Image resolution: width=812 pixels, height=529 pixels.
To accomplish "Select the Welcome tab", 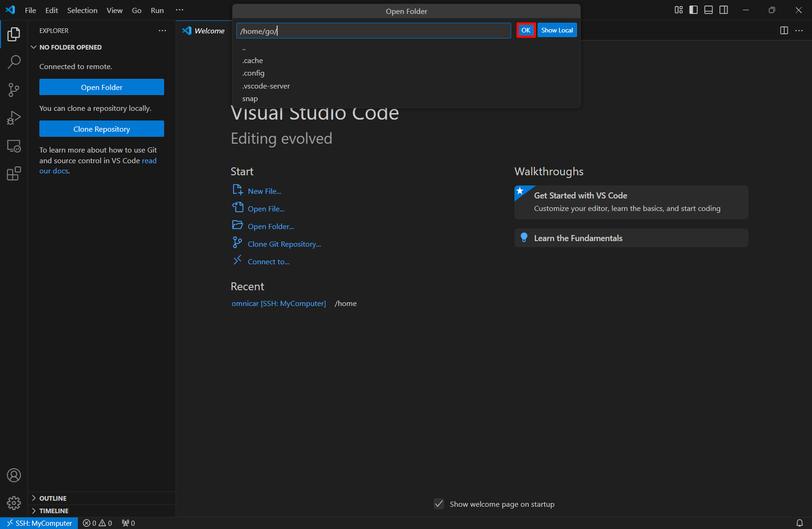I will coord(204,31).
